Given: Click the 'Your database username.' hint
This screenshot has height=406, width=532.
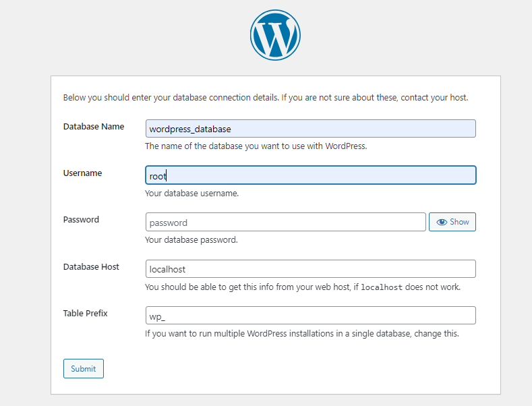Looking at the screenshot, I should 191,194.
